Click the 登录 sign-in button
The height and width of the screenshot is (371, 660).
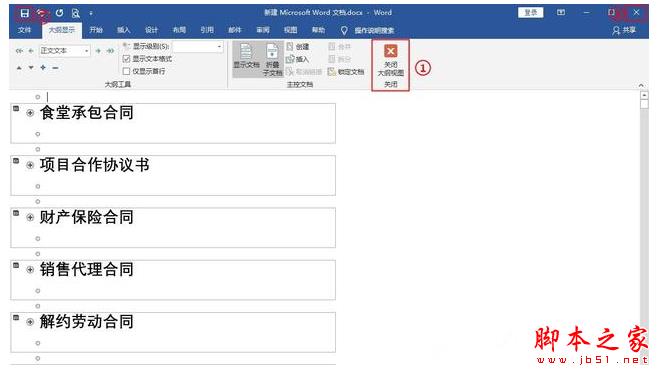530,13
